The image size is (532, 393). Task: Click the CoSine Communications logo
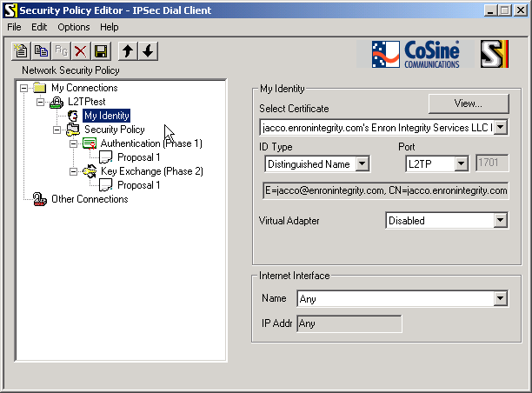[x=416, y=54]
